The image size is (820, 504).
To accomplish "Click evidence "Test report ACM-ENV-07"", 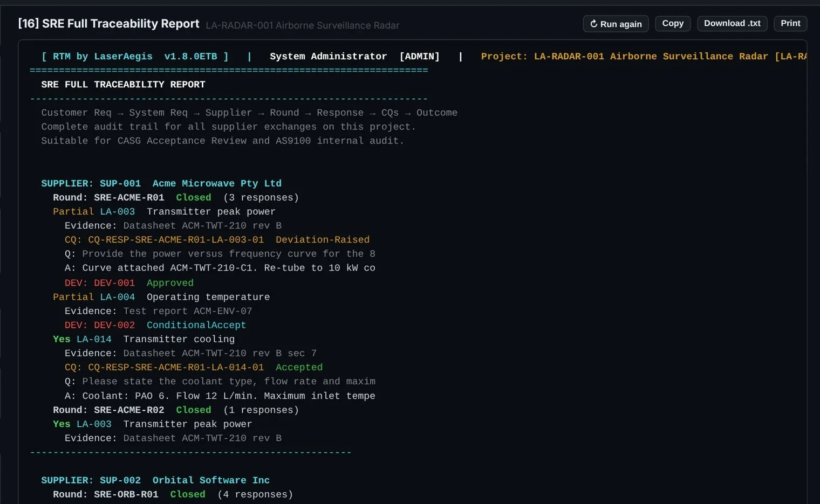I will pyautogui.click(x=188, y=311).
